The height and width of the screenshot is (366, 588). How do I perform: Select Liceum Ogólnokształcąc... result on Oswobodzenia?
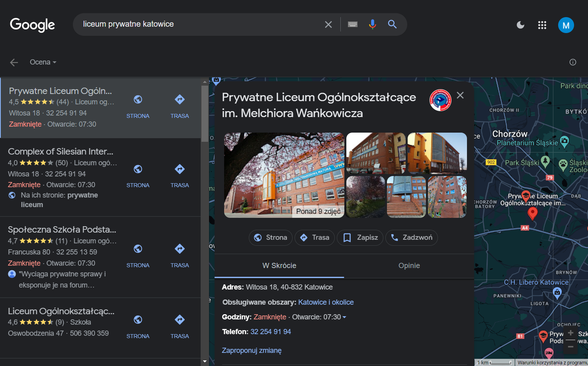pyautogui.click(x=61, y=311)
